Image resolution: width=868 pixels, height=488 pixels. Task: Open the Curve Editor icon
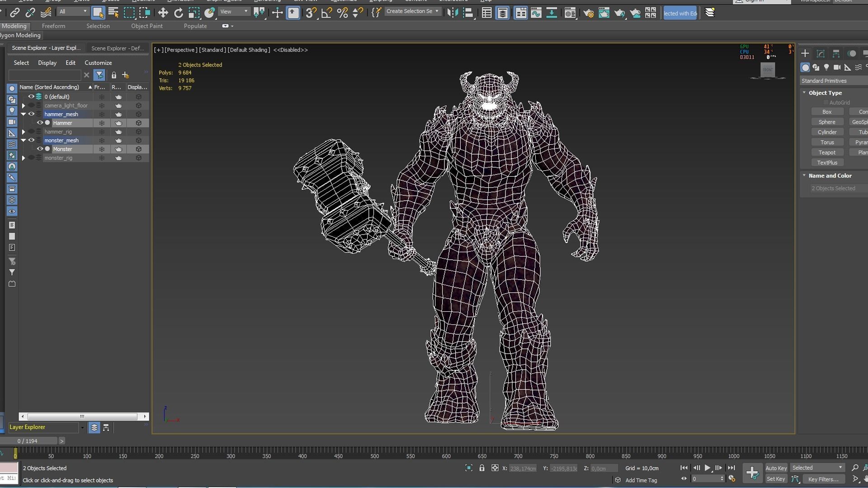click(536, 13)
